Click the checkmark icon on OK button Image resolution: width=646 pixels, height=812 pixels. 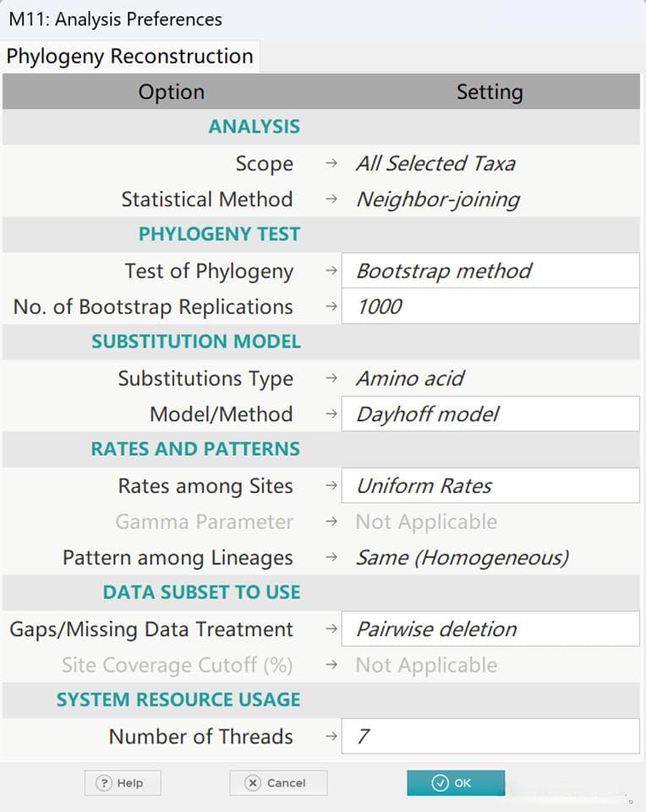[x=440, y=782]
